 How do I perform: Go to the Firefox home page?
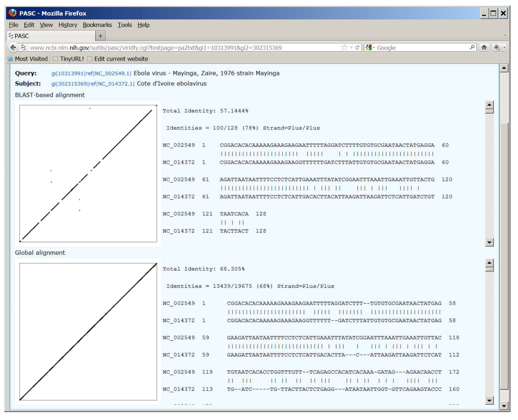[484, 48]
